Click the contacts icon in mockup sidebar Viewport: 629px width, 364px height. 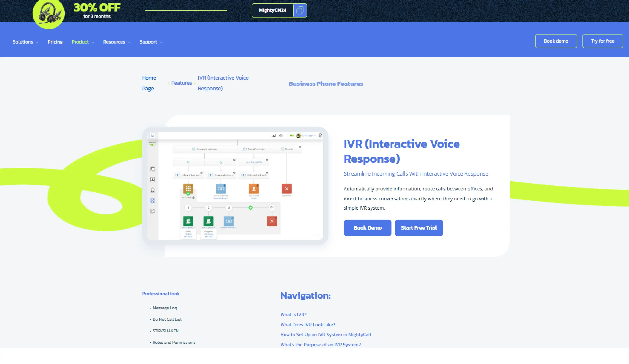(x=152, y=179)
